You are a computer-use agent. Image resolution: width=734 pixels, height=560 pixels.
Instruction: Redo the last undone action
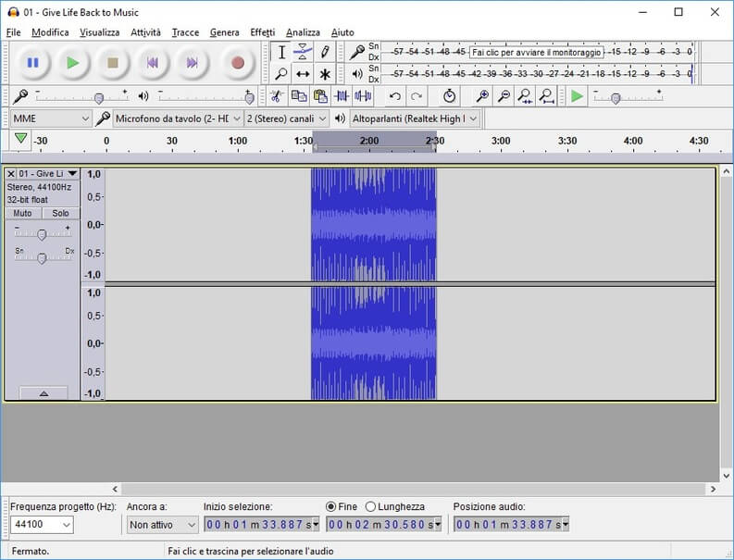click(x=417, y=96)
